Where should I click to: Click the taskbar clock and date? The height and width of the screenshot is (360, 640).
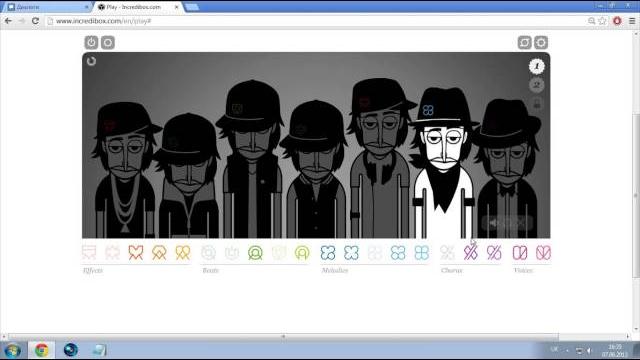614,351
